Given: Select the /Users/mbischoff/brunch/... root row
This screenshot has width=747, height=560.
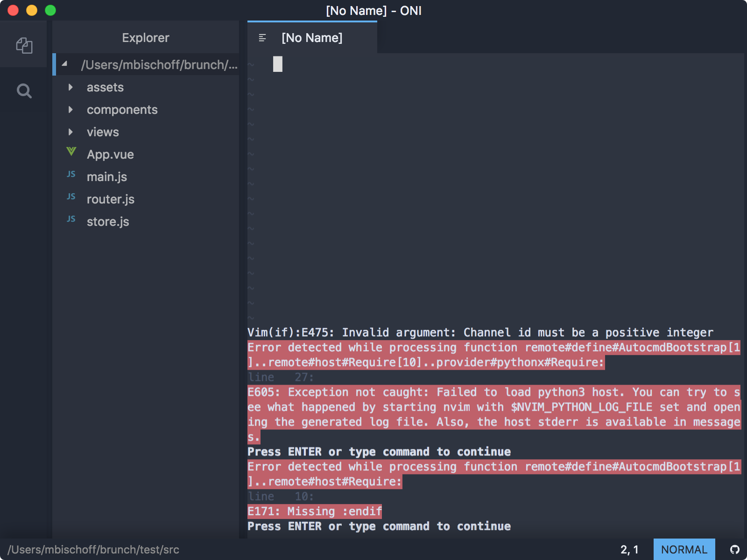Looking at the screenshot, I should click(146, 64).
